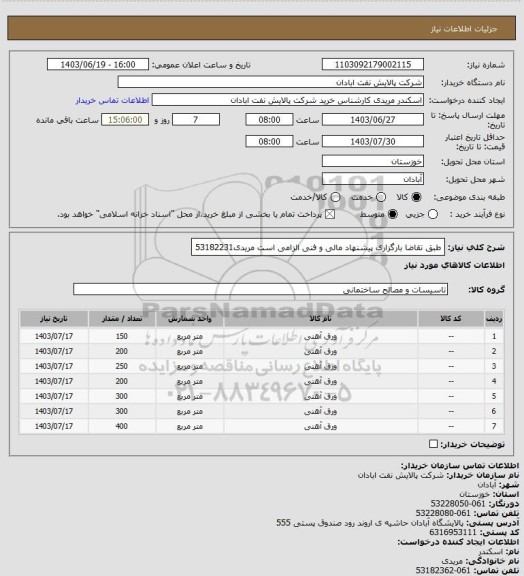The height and width of the screenshot is (576, 524).
Task: Click the نام کالا column header
Action: point(320,319)
